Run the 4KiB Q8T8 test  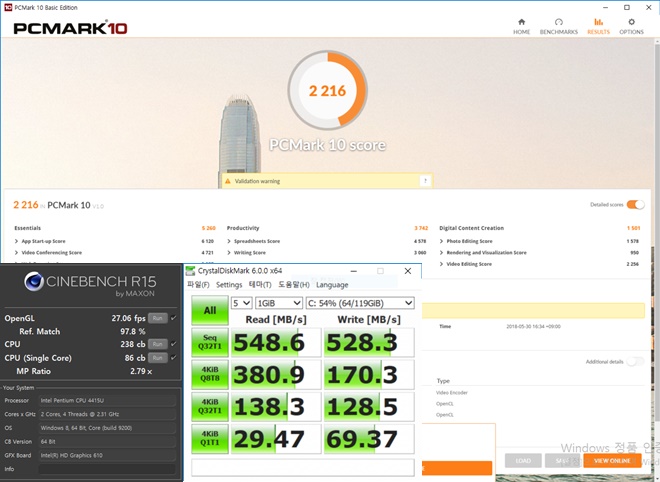tap(210, 374)
